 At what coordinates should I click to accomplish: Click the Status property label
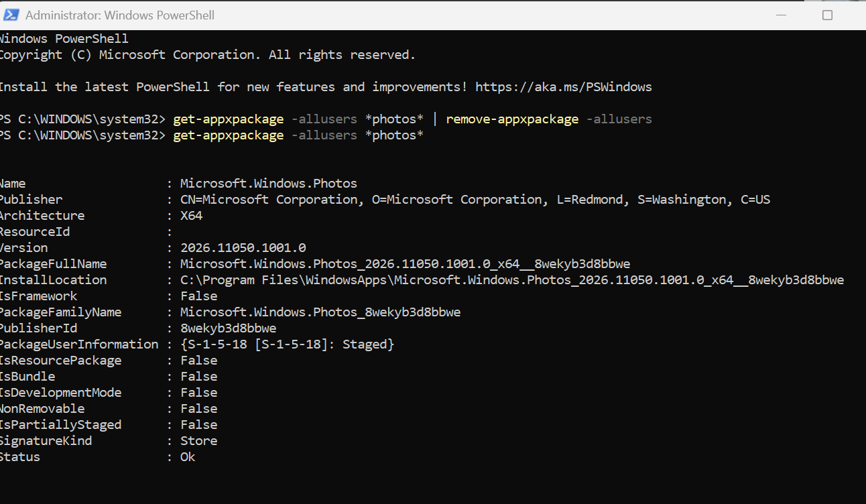tap(20, 457)
